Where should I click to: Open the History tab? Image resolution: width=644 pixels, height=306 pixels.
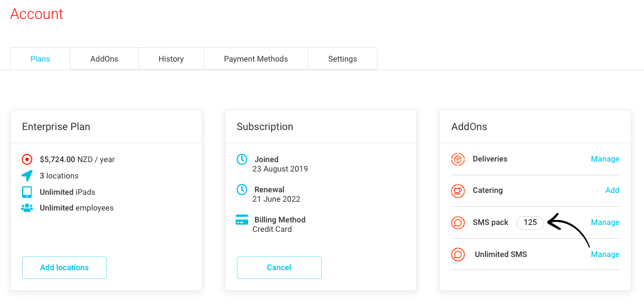(x=171, y=58)
